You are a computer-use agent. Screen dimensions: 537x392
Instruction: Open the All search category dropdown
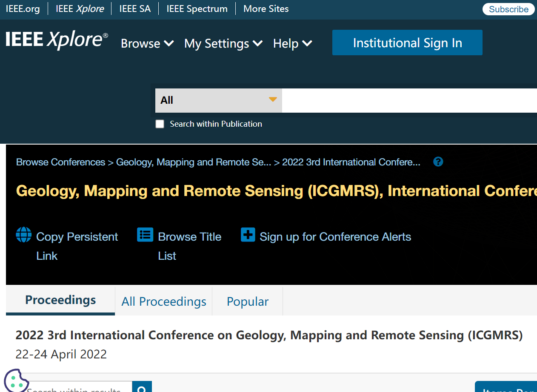[219, 100]
